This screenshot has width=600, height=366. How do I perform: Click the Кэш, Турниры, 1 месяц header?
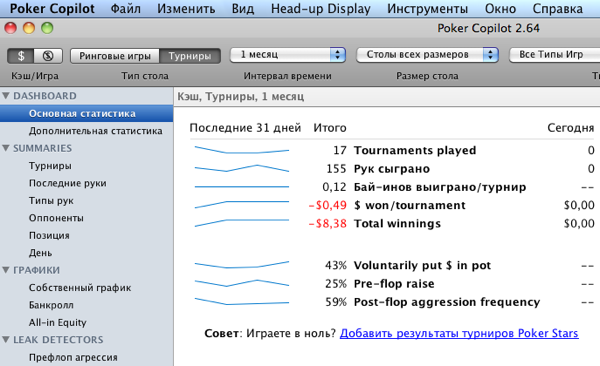tap(241, 96)
